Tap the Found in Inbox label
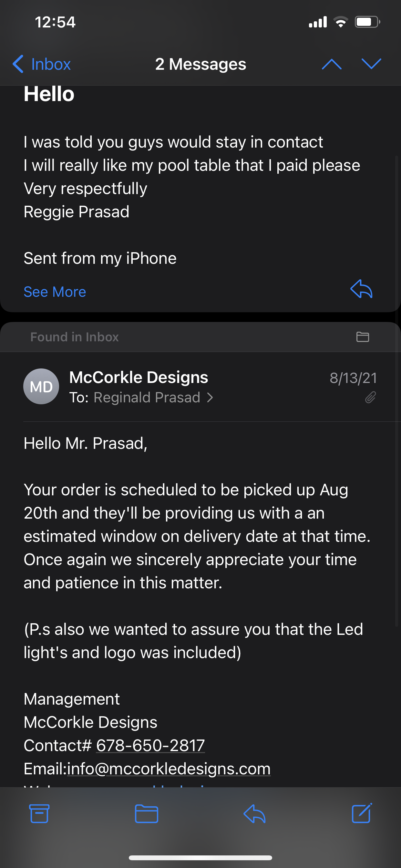This screenshot has width=401, height=868. pyautogui.click(x=75, y=337)
